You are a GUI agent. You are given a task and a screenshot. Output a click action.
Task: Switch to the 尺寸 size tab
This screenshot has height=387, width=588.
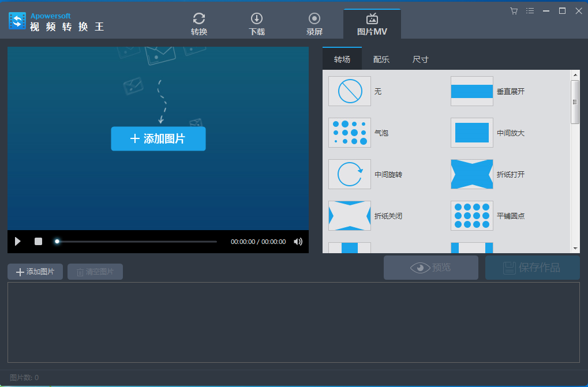(420, 59)
